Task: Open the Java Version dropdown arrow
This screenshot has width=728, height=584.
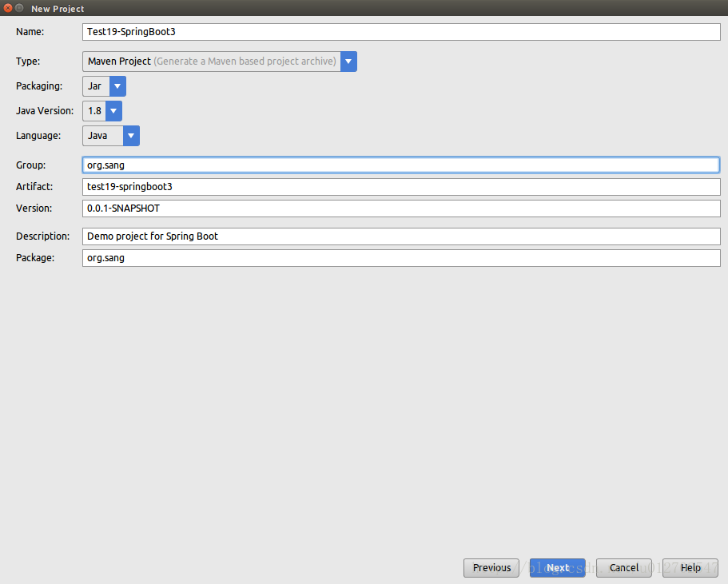Action: (x=113, y=111)
